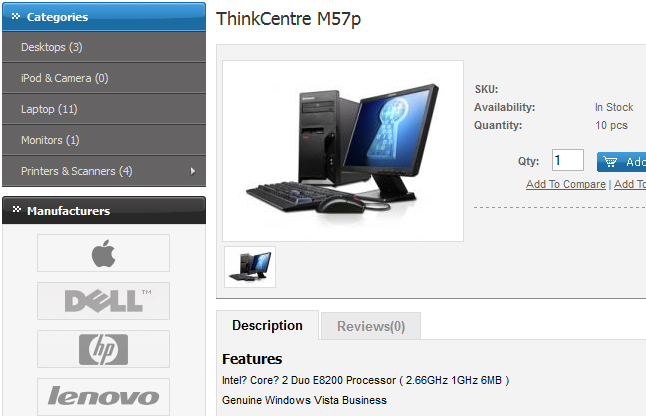Viewport: 646px width, 416px height.
Task: Go to the Monitors (1) category
Action: click(50, 140)
